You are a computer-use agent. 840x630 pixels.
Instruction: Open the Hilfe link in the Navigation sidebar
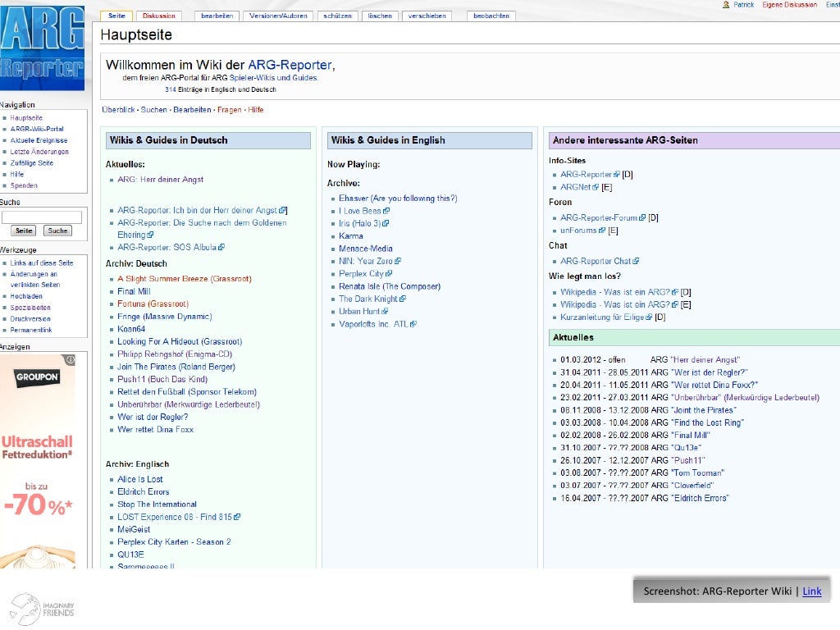[17, 174]
